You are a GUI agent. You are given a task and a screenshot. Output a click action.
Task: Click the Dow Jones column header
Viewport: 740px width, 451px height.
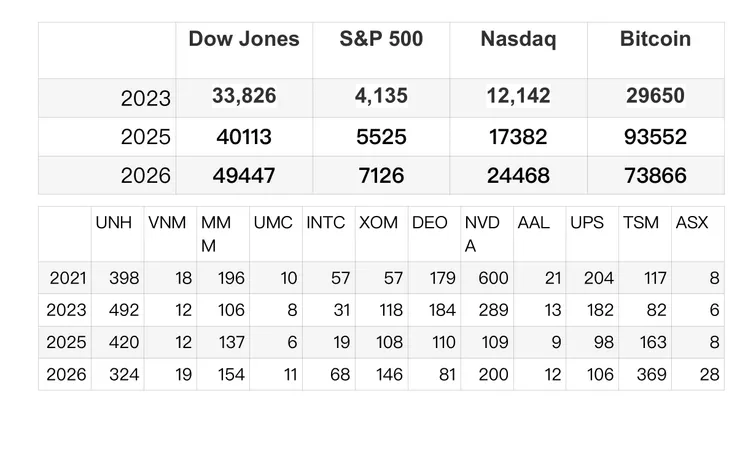tap(243, 40)
